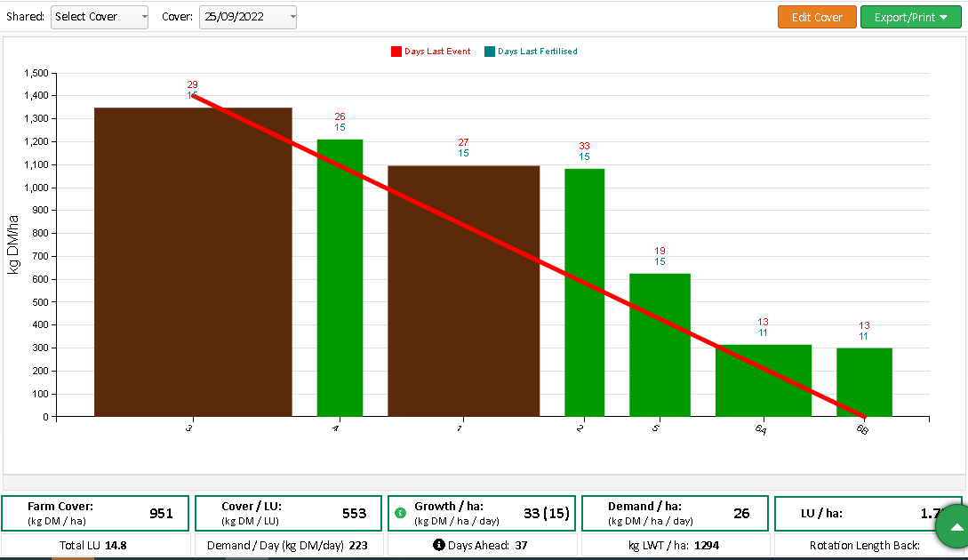Click the Days Ahead 37 text
Image resolution: width=968 pixels, height=560 pixels.
488,545
